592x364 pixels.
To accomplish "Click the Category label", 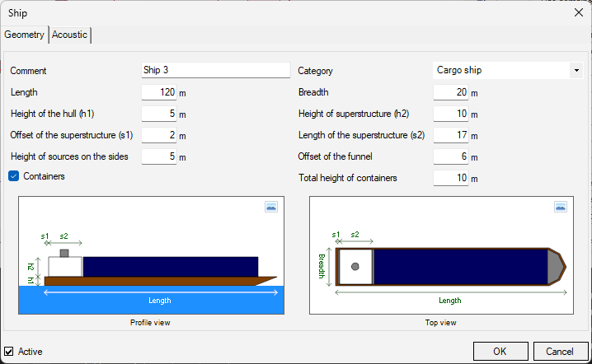I will pos(315,71).
